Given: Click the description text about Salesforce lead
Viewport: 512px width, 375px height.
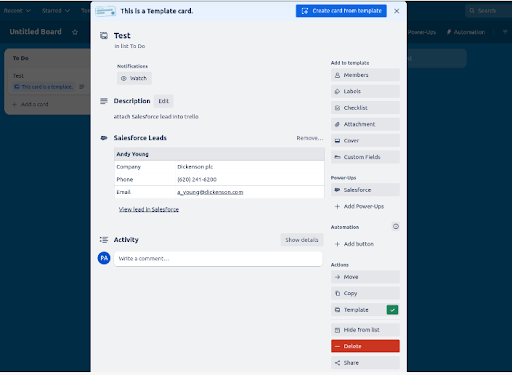Looking at the screenshot, I should click(x=156, y=117).
